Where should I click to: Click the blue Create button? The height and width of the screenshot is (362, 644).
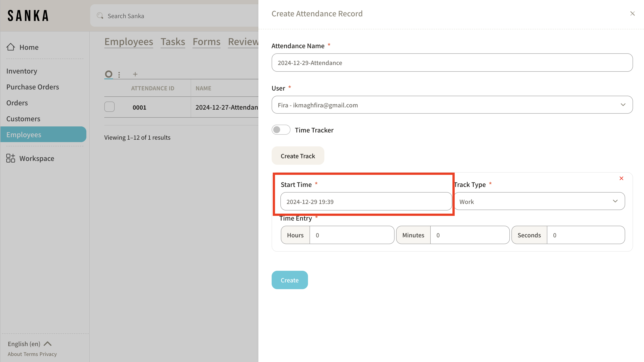[x=290, y=280]
